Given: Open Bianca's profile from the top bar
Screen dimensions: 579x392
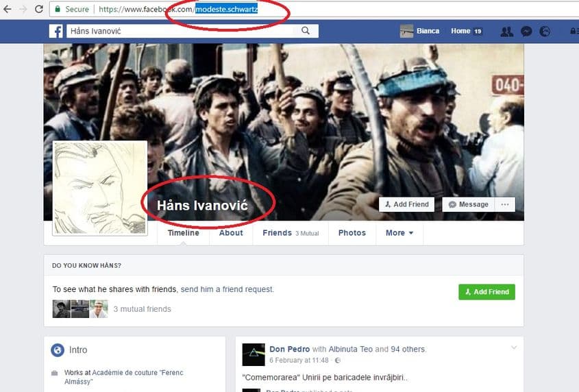Looking at the screenshot, I should pyautogui.click(x=428, y=31).
